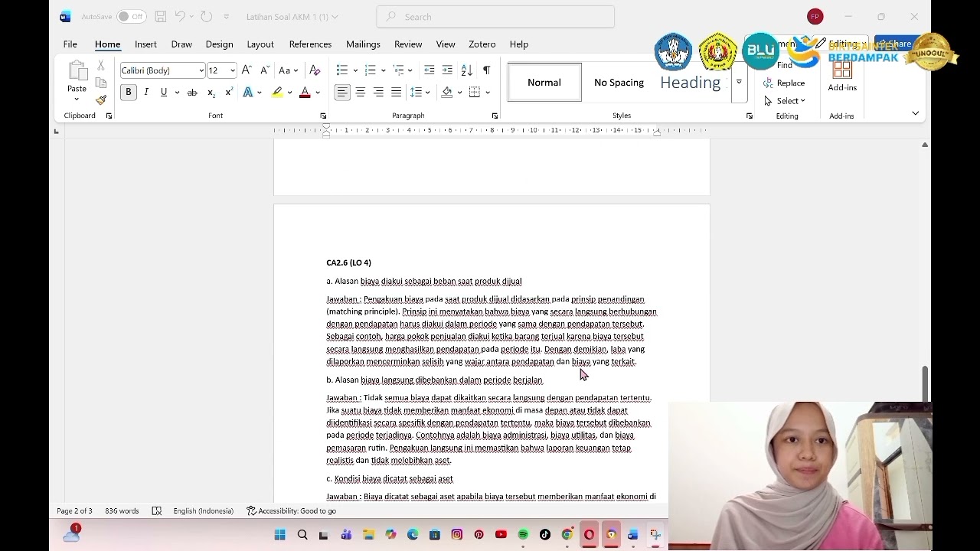980x551 pixels.
Task: Apply the Heading style
Action: tap(691, 83)
